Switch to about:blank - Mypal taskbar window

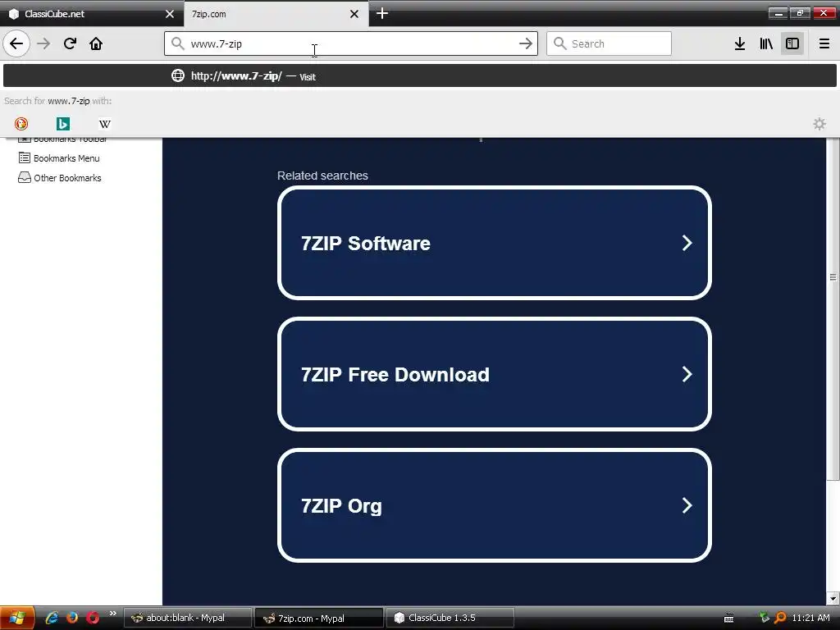(x=188, y=618)
